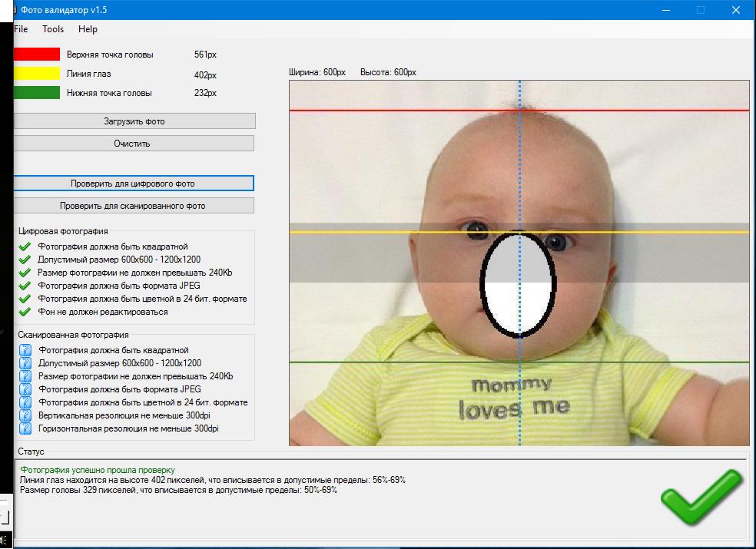Viewport: 756px width, 549px height.
Task: Click 'Проверить для цифрового фото' button
Action: point(133,184)
